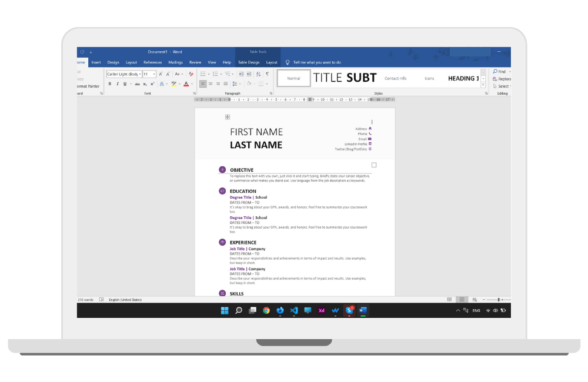This screenshot has height=382, width=588.
Task: Toggle superscript formatting
Action: (152, 84)
